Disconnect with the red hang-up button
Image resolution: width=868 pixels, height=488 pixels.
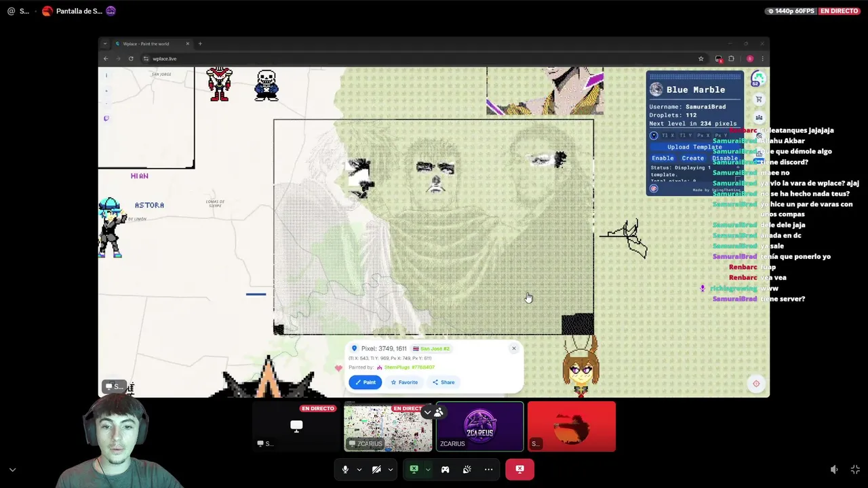click(519, 469)
